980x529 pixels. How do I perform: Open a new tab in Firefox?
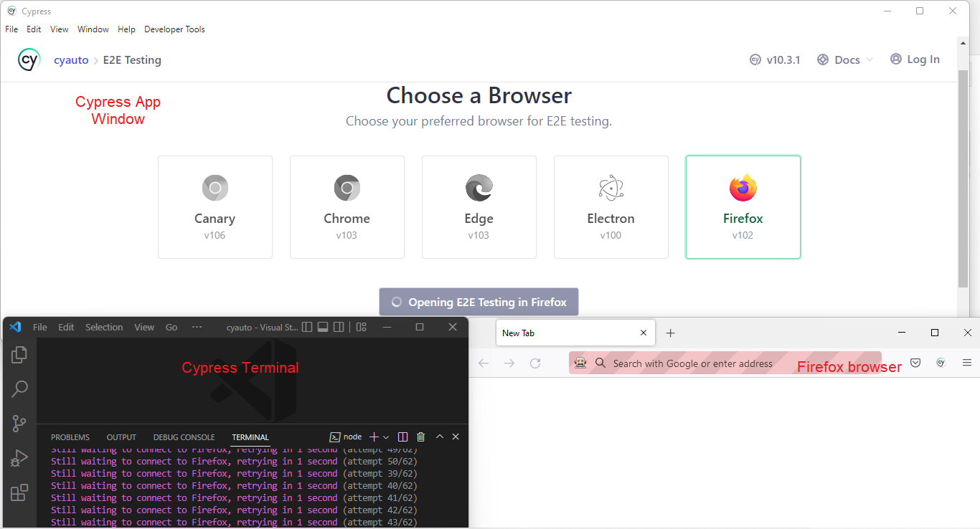[670, 333]
